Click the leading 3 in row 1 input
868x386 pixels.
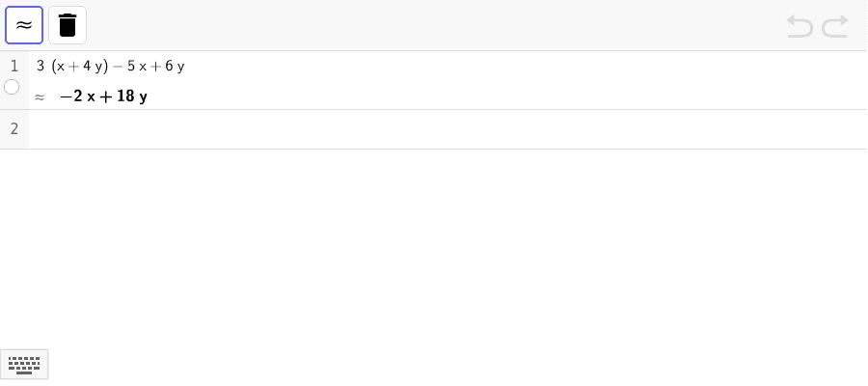pos(41,67)
